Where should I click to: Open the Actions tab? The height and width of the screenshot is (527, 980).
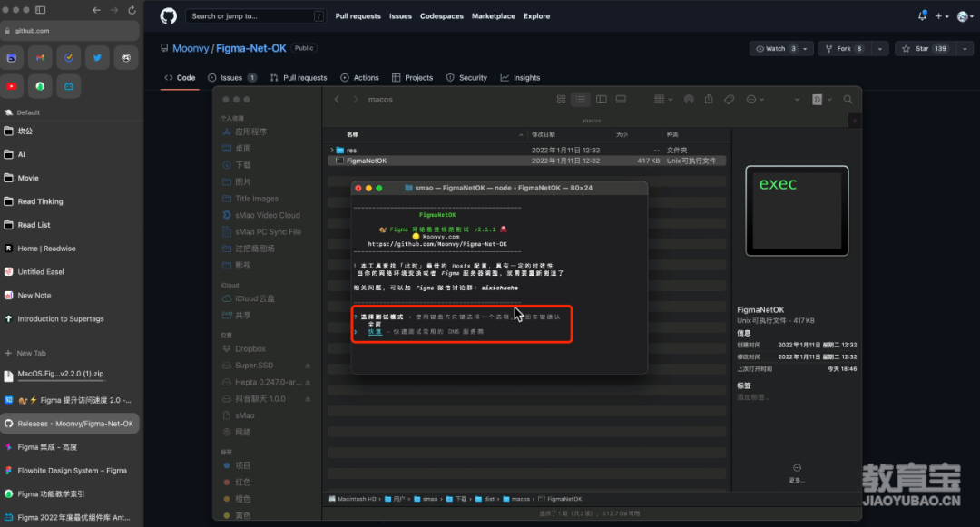[x=360, y=78]
